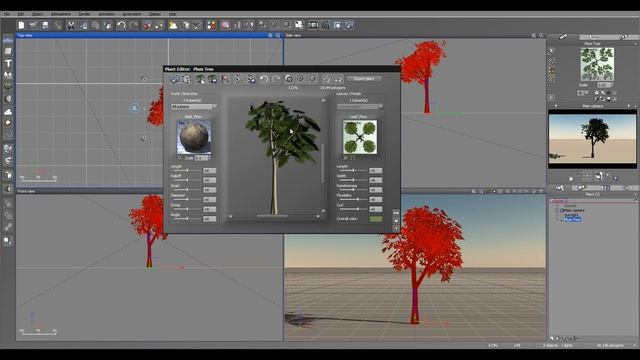Open the Trunk/Branches subset dropdown
Viewport: 640px width, 360px height.
point(194,107)
